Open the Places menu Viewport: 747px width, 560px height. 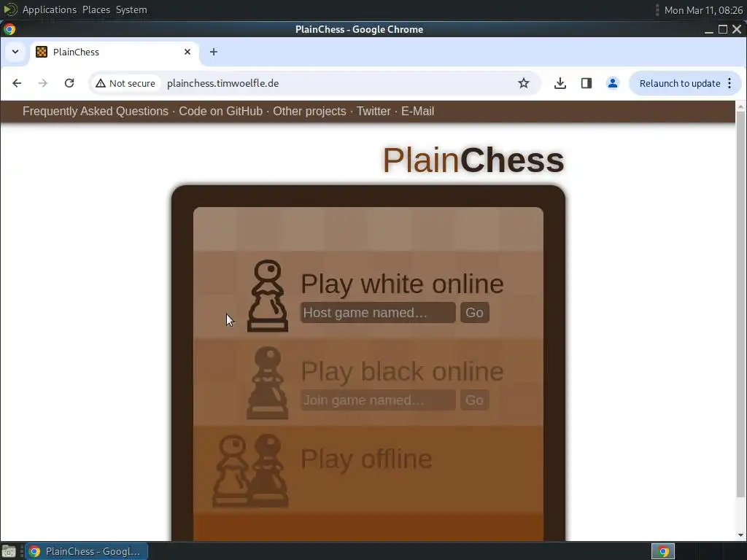[96, 9]
